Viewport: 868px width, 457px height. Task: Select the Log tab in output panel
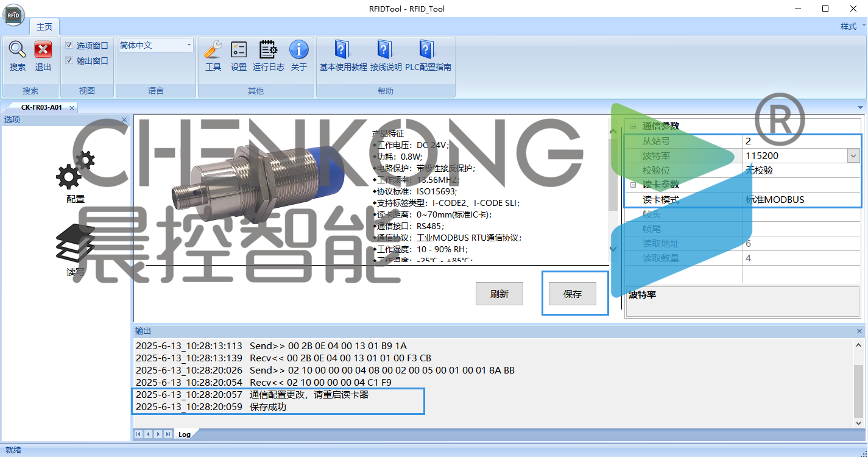click(184, 434)
